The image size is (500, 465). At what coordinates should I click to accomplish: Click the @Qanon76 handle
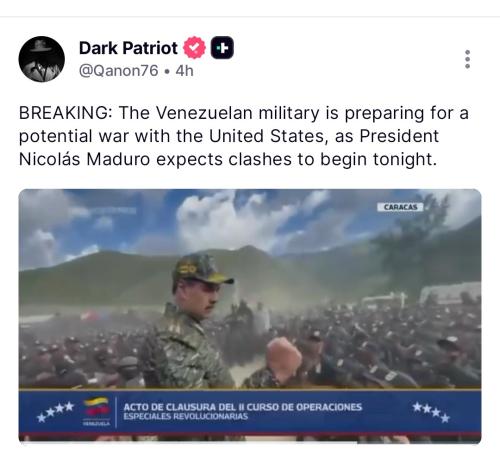click(x=118, y=71)
